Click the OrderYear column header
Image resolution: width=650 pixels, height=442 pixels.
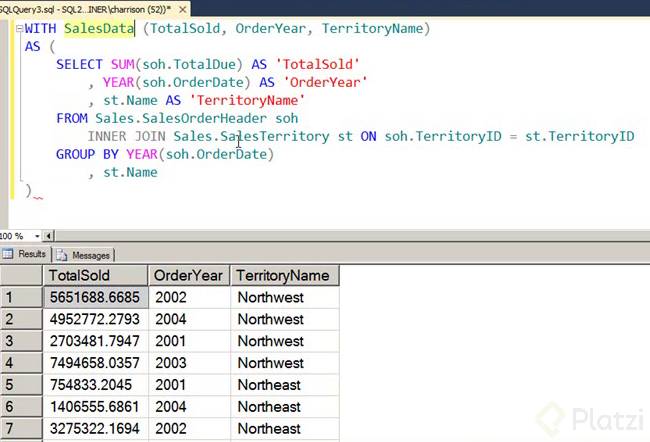click(x=188, y=275)
